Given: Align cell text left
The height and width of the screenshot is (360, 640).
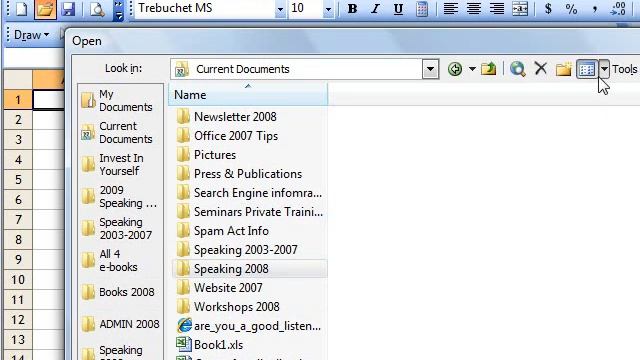Looking at the screenshot, I should 451,9.
